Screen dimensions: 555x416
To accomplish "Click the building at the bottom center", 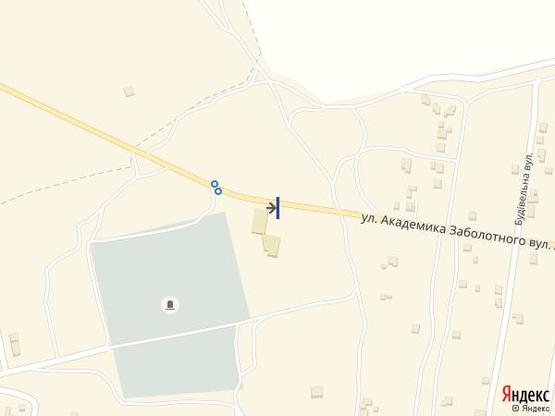I will (x=317, y=392).
